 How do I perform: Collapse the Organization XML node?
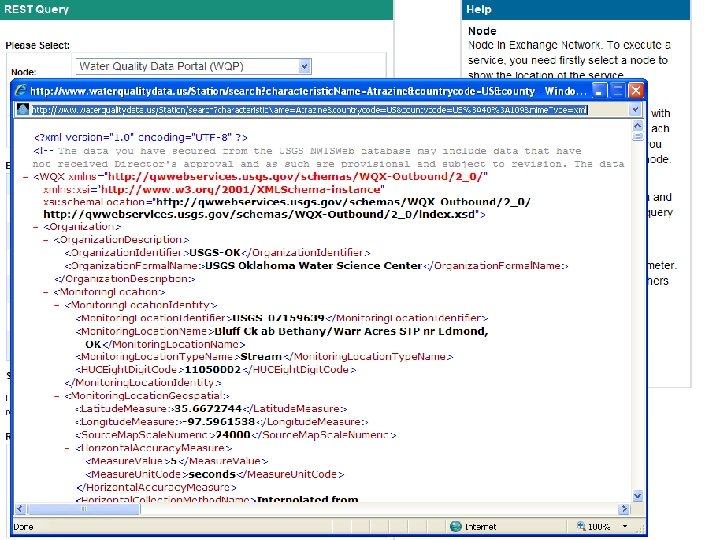[36, 227]
